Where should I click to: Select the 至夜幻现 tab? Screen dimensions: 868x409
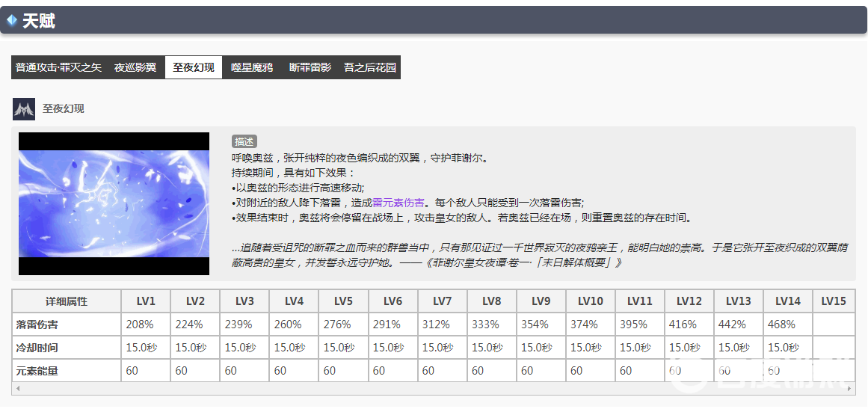(194, 67)
